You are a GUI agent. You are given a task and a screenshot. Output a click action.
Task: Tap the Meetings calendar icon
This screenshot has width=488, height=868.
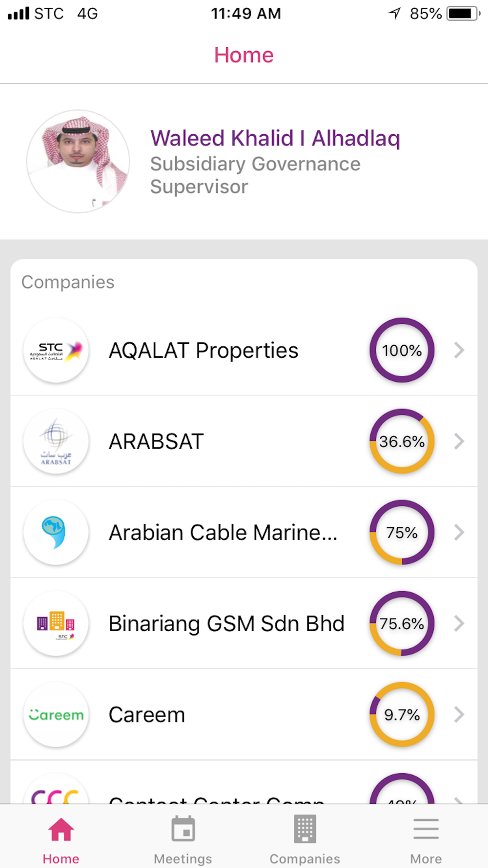[183, 829]
